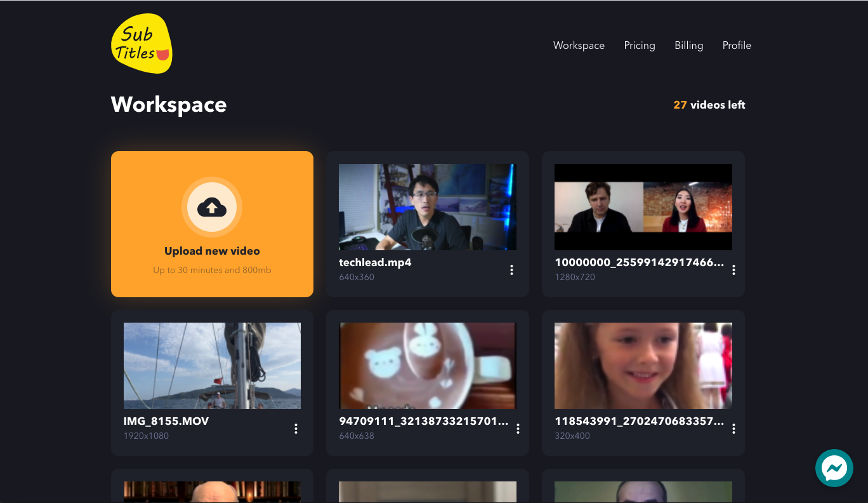Viewport: 868px width, 503px height.
Task: Open the Profile page
Action: [x=737, y=46]
